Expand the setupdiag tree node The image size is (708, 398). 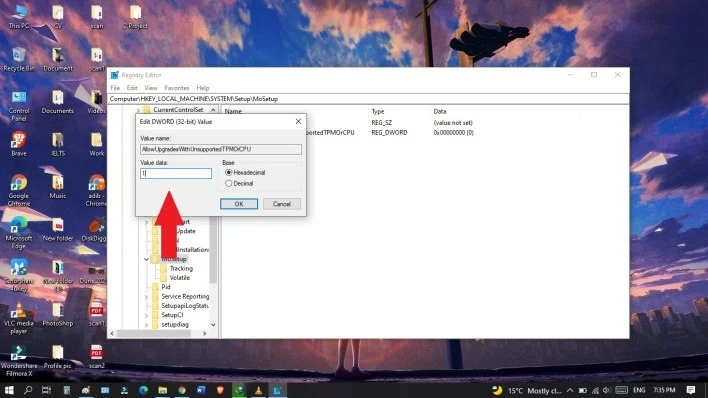[x=146, y=325]
